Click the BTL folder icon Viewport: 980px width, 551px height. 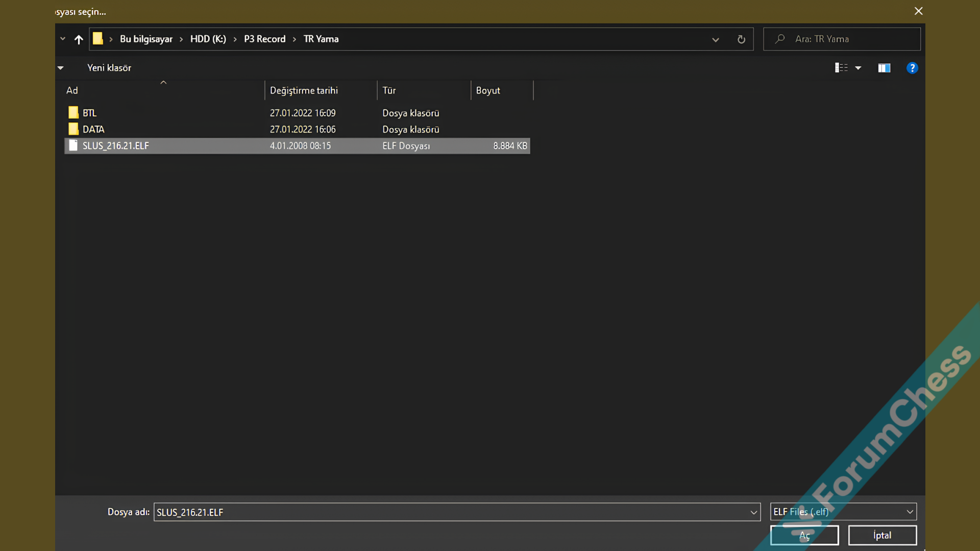point(73,112)
